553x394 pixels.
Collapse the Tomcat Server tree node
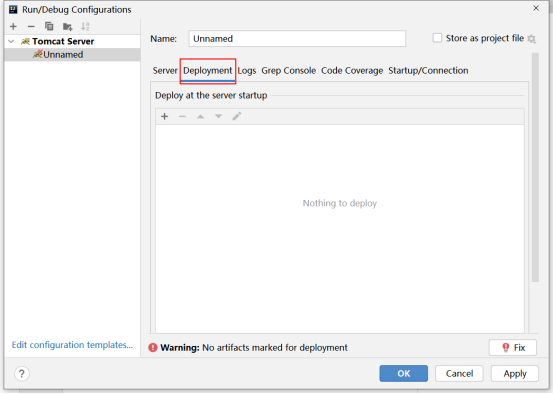point(11,42)
